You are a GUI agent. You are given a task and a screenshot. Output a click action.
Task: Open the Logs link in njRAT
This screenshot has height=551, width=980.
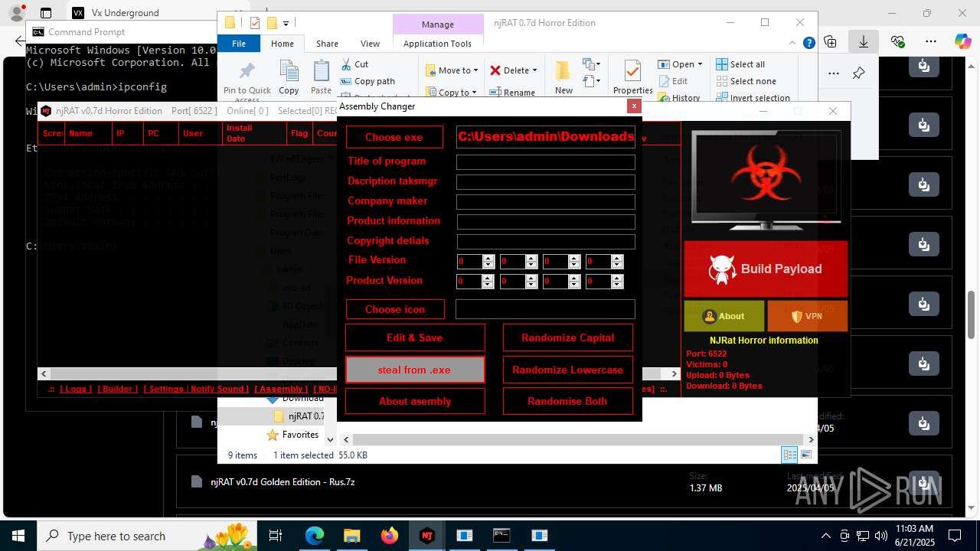75,389
